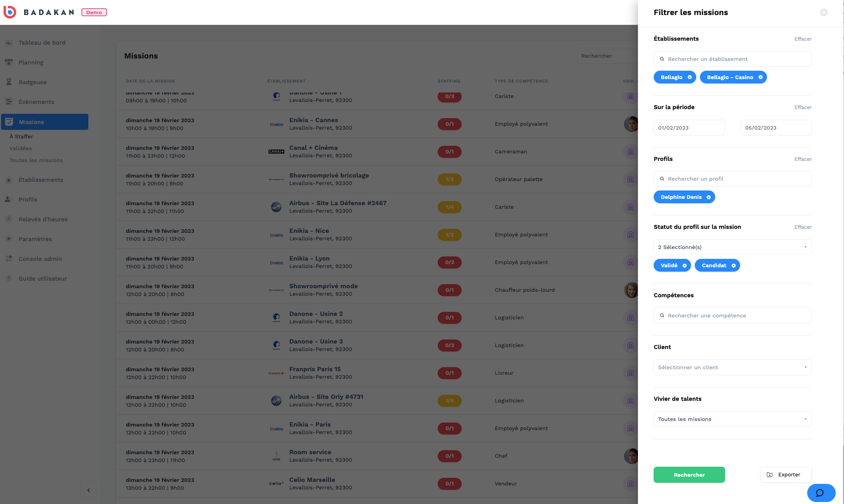
Task: Click the Guide utilisateur help icon
Action: (9, 278)
